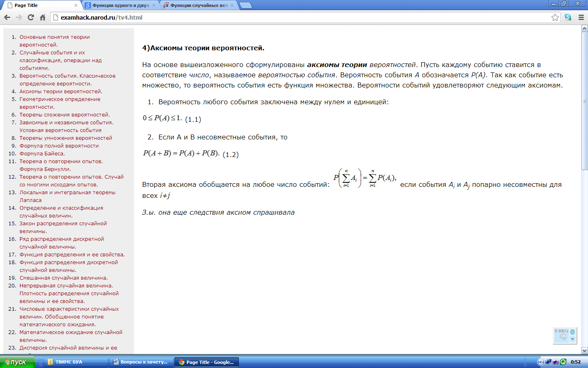This screenshot has height=368, width=588.
Task: Switch to 'Функции случайных вел' tab
Action: pos(198,5)
